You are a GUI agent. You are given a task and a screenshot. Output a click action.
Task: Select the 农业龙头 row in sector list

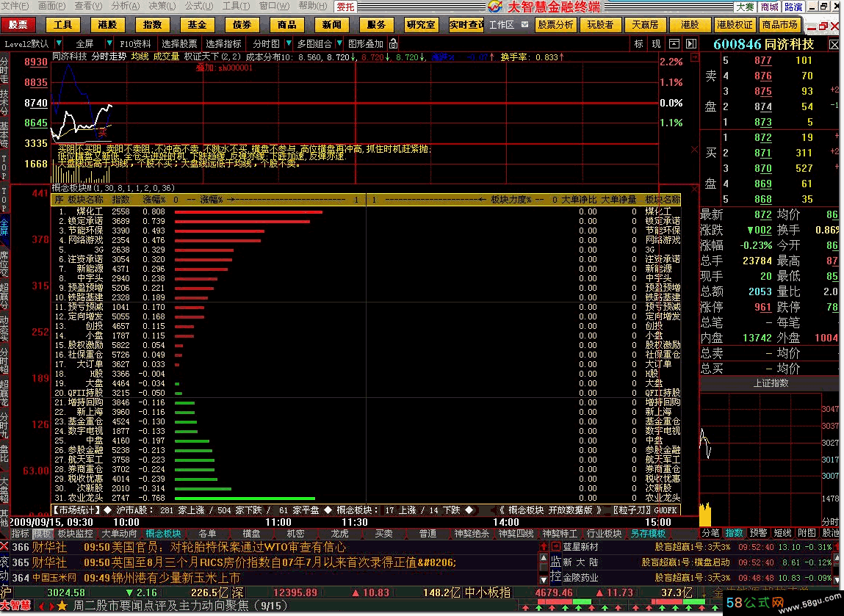coord(366,498)
